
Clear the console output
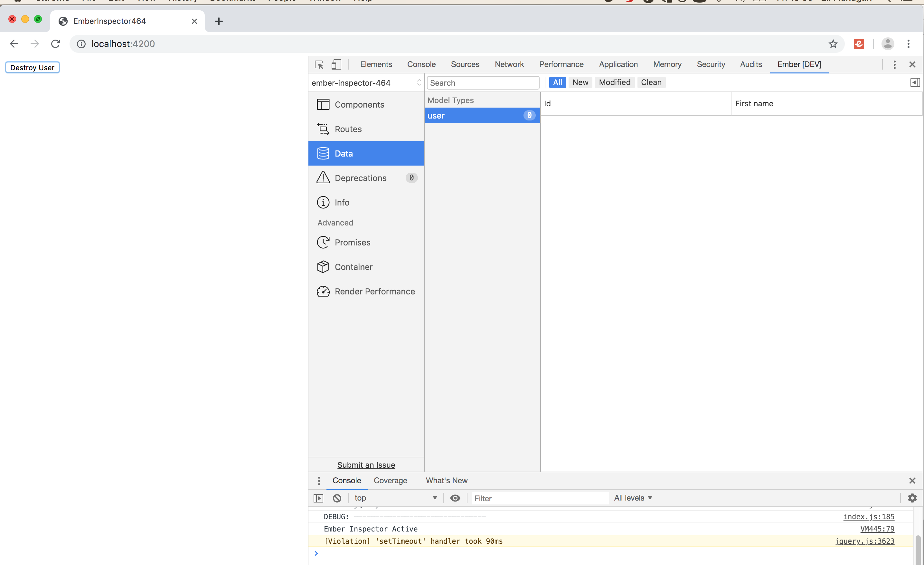[336, 498]
